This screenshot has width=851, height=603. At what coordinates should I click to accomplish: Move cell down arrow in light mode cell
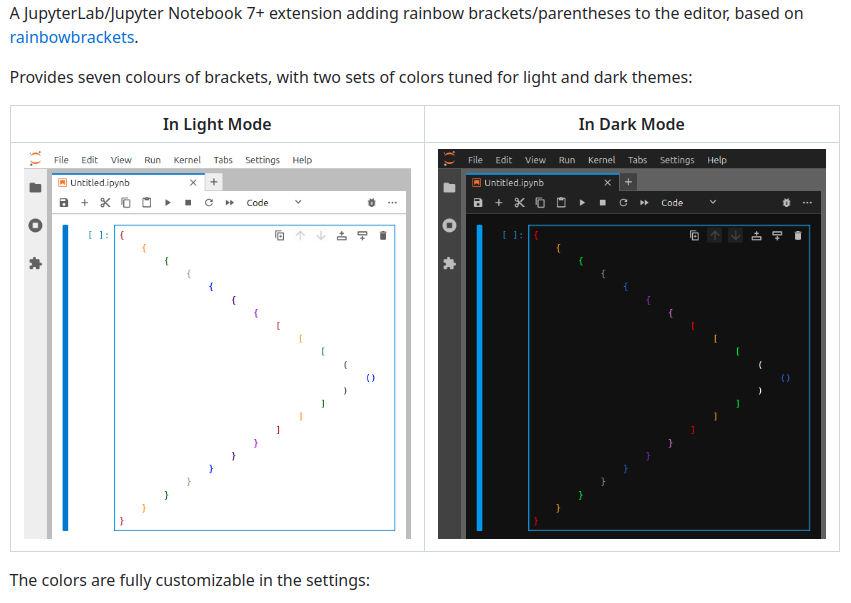pyautogui.click(x=321, y=236)
